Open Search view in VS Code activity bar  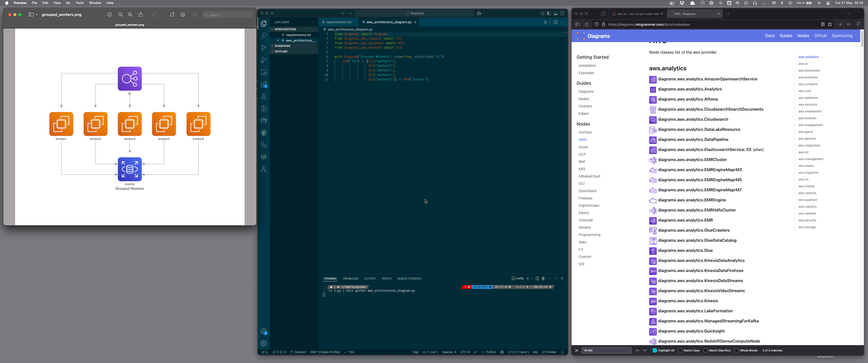point(263,36)
